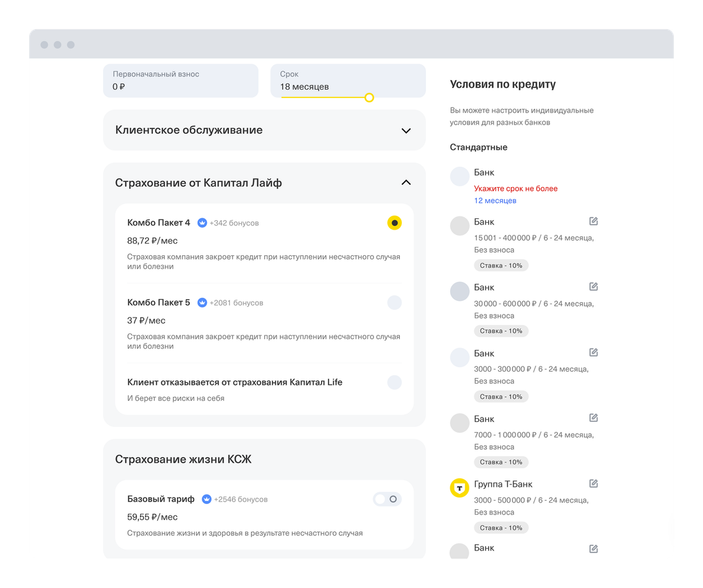Click bonus crown icon beside Комбо Пакет 5
703x588 pixels.
[x=202, y=302]
